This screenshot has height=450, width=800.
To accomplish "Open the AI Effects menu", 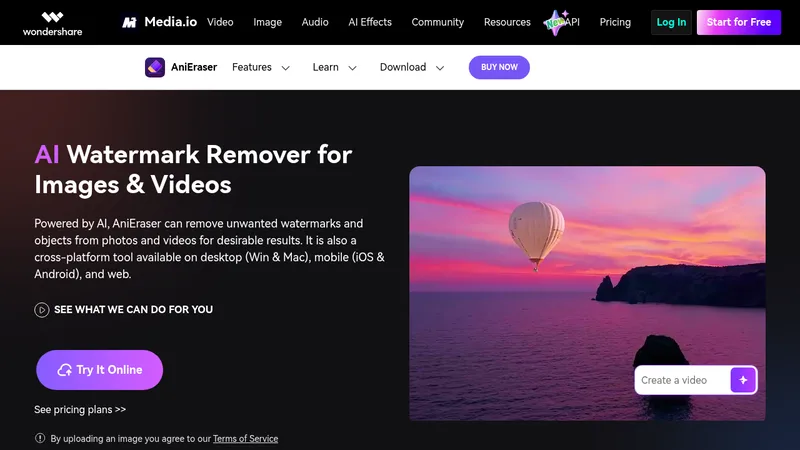I will tap(370, 22).
